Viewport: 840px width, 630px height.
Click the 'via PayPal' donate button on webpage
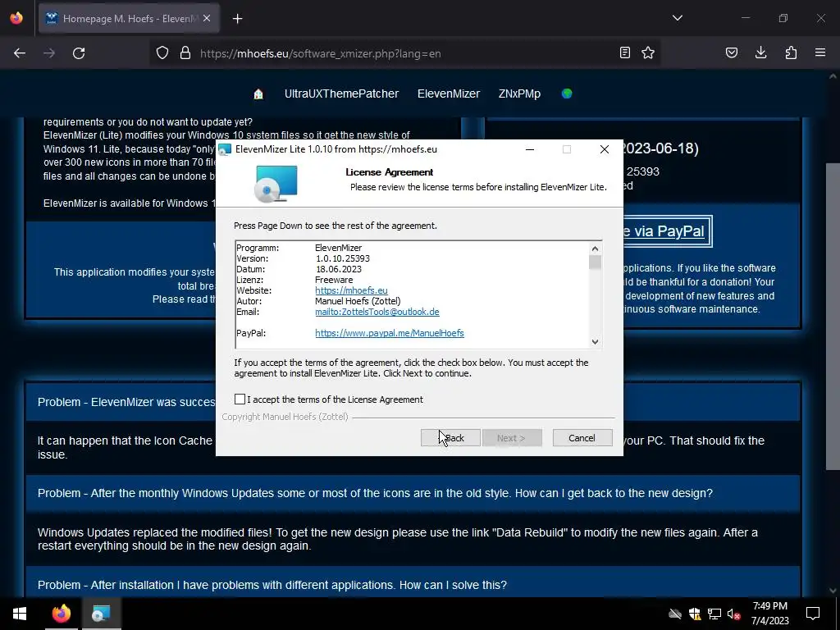click(x=668, y=231)
